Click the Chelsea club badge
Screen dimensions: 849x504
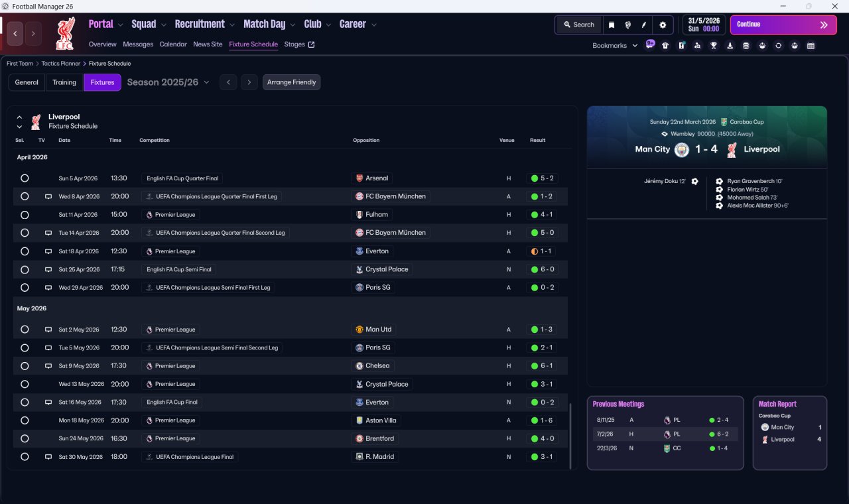[x=359, y=366]
